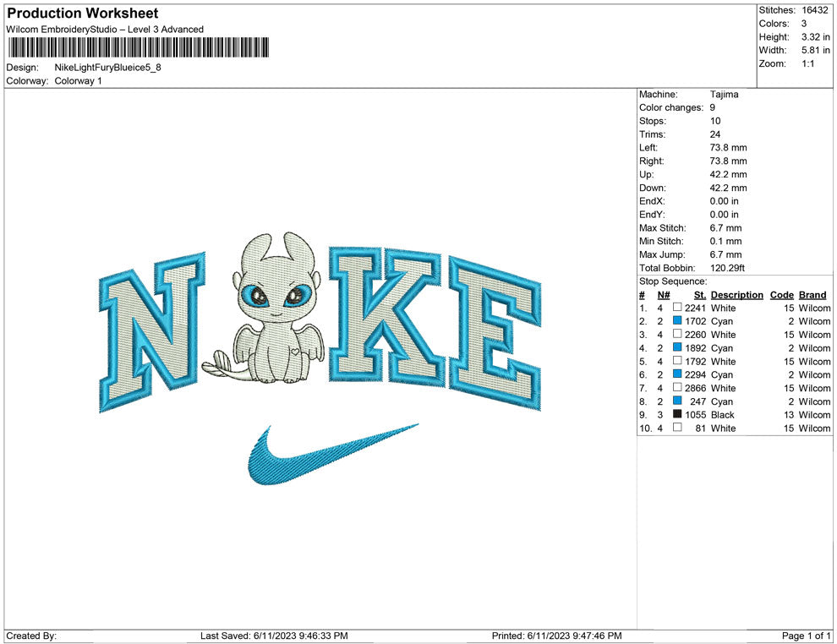Click the cyan swatch in stop 8
Viewport: 837px width, 644px height.
coord(677,401)
